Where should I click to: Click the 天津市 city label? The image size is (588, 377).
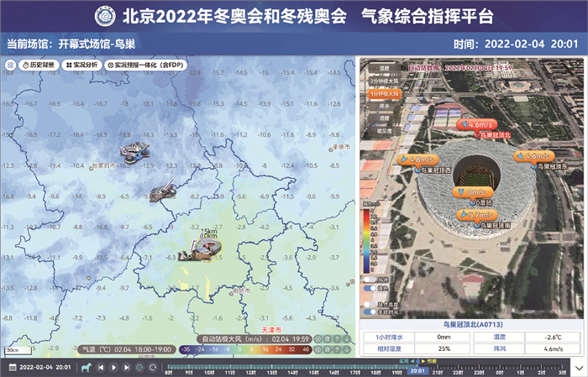(271, 330)
